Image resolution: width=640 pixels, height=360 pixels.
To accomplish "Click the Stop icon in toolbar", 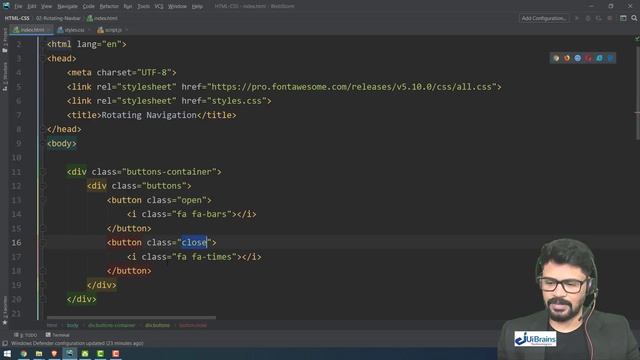I will click(609, 18).
